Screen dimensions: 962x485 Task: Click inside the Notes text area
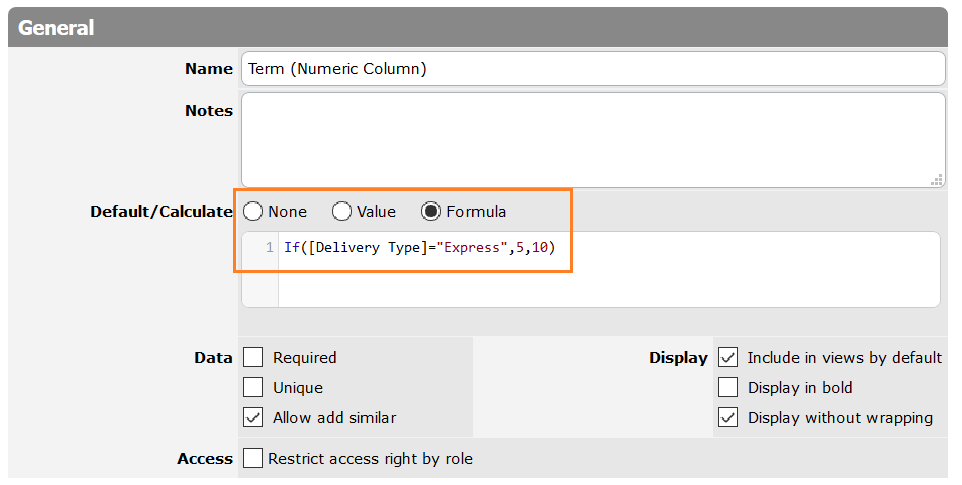pyautogui.click(x=593, y=140)
